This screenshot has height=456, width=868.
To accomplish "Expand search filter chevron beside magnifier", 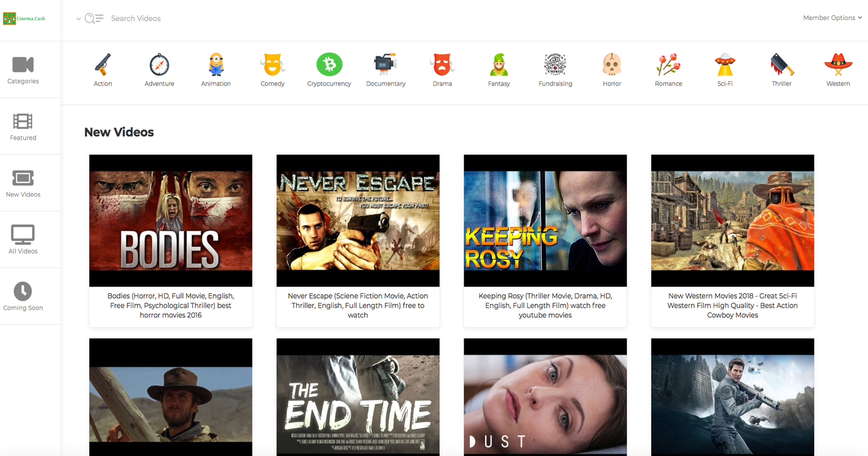I will coord(79,19).
